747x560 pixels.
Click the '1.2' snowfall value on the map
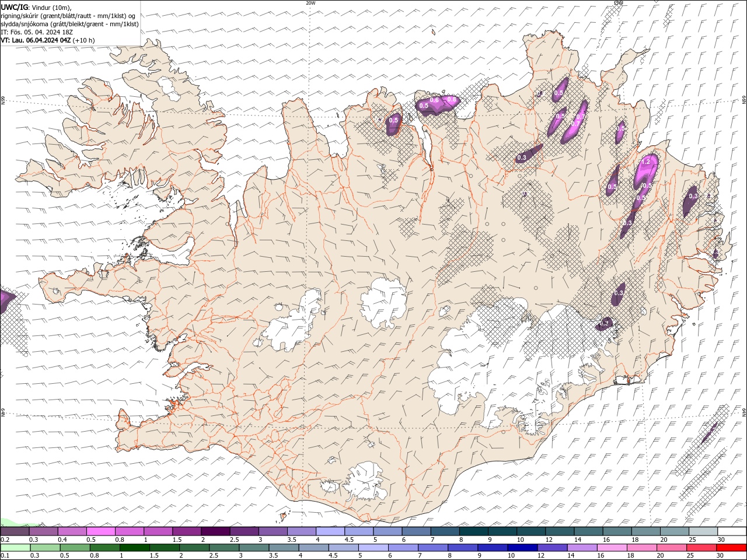(x=646, y=162)
